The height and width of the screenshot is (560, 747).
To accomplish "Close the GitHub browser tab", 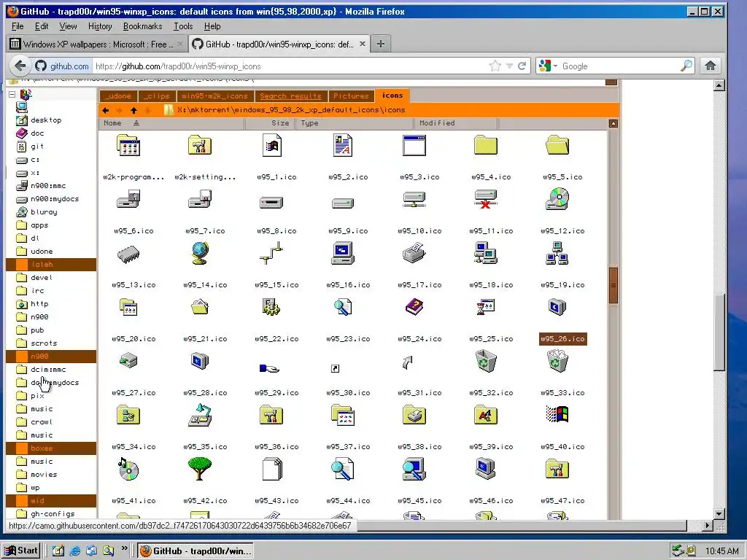I will click(363, 44).
